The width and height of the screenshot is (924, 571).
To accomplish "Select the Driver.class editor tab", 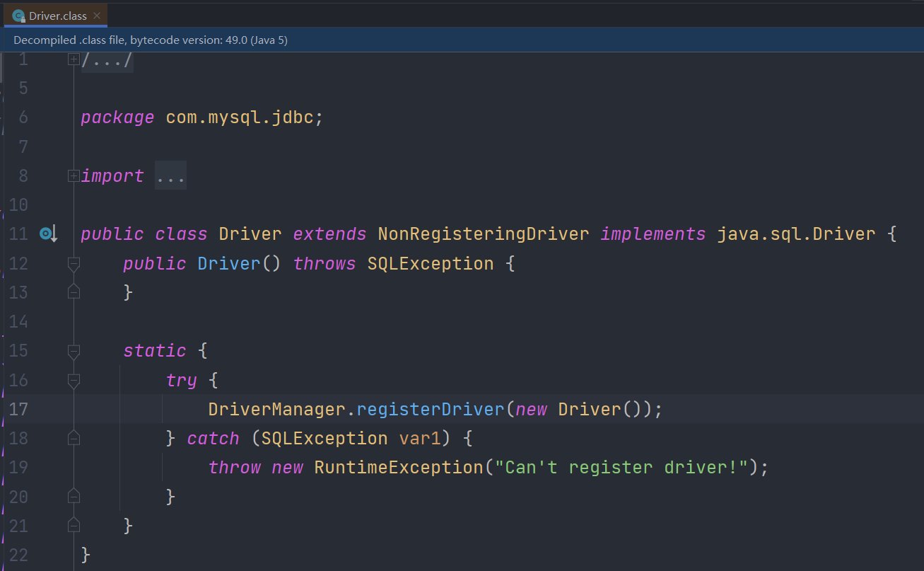I will [x=56, y=15].
